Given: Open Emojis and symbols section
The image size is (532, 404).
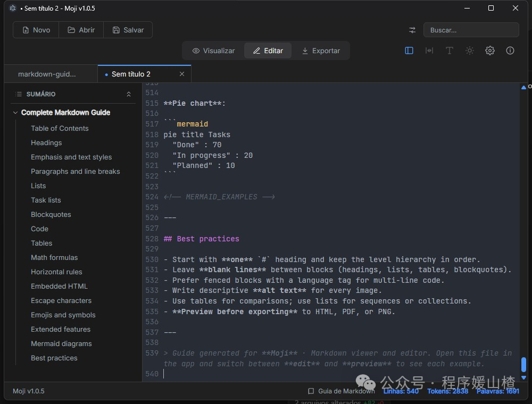Looking at the screenshot, I should 63,315.
